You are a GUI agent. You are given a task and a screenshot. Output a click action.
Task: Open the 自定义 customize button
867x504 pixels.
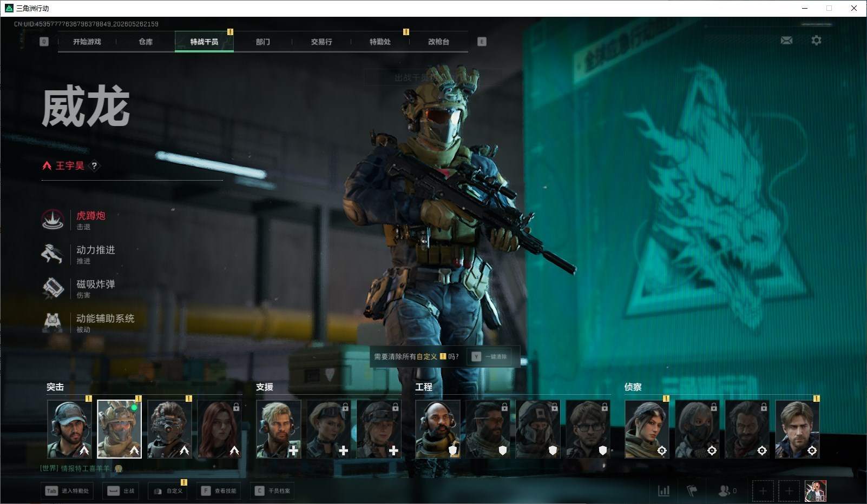(168, 491)
